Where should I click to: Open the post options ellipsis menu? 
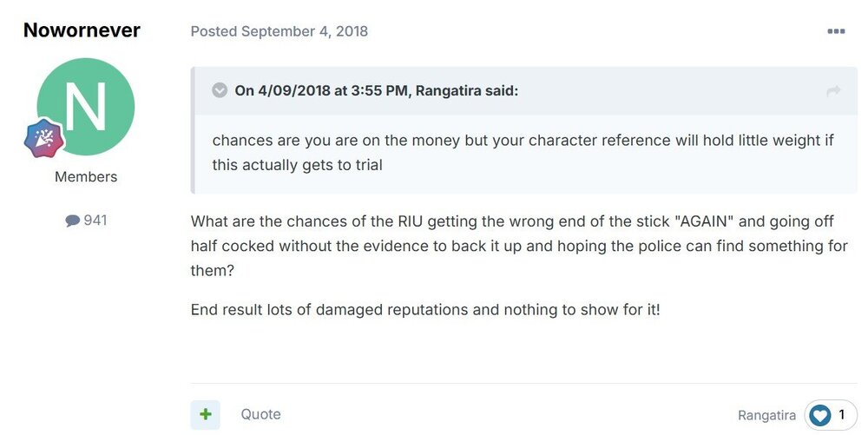point(836,31)
